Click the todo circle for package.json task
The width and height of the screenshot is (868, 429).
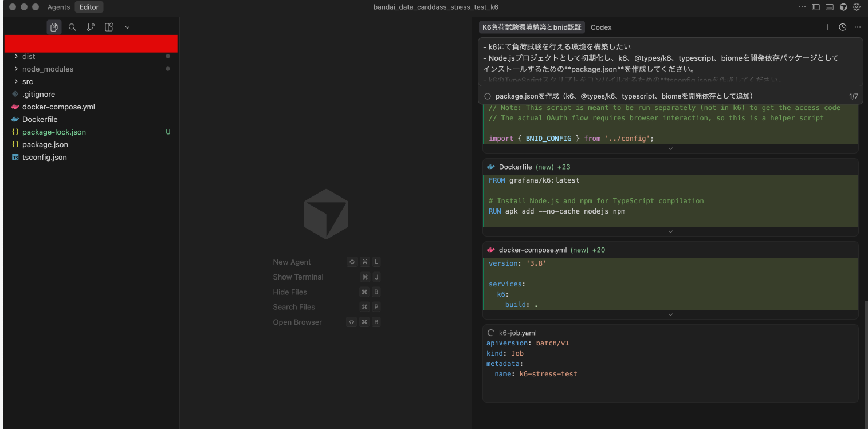click(488, 96)
